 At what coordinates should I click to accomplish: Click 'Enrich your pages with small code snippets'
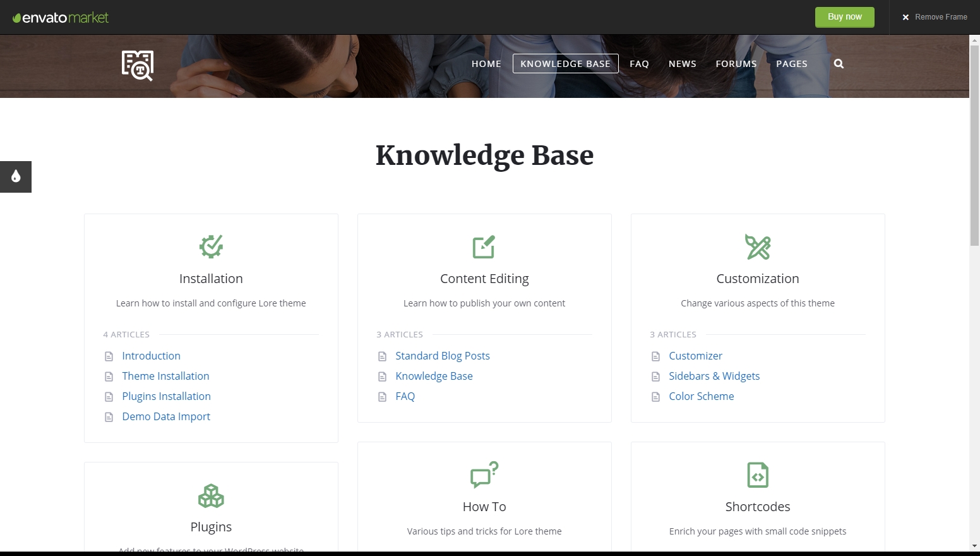(x=758, y=531)
